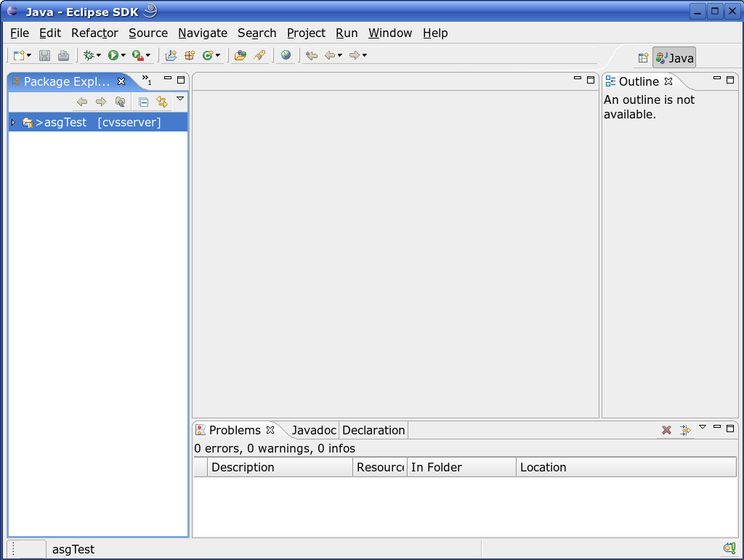Minimize the Package Explorer panel
The height and width of the screenshot is (560, 744).
(x=168, y=78)
